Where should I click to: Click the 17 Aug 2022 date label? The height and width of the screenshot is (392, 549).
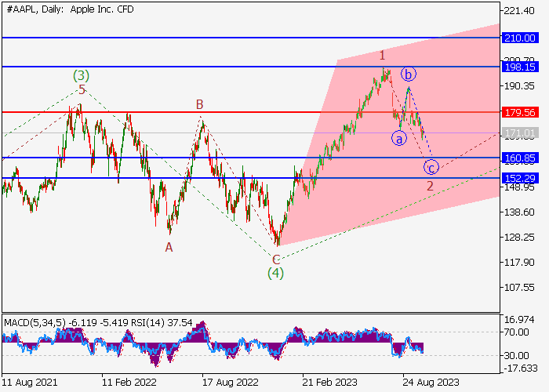pos(230,383)
